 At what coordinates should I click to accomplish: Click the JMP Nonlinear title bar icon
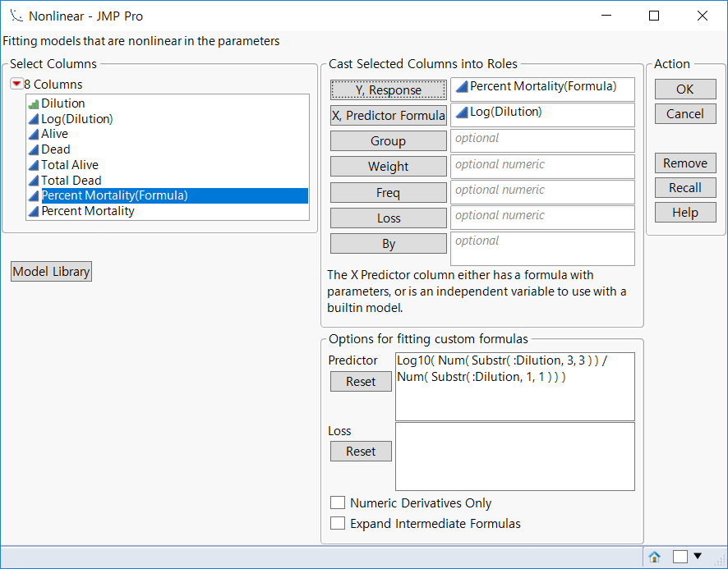pos(16,16)
